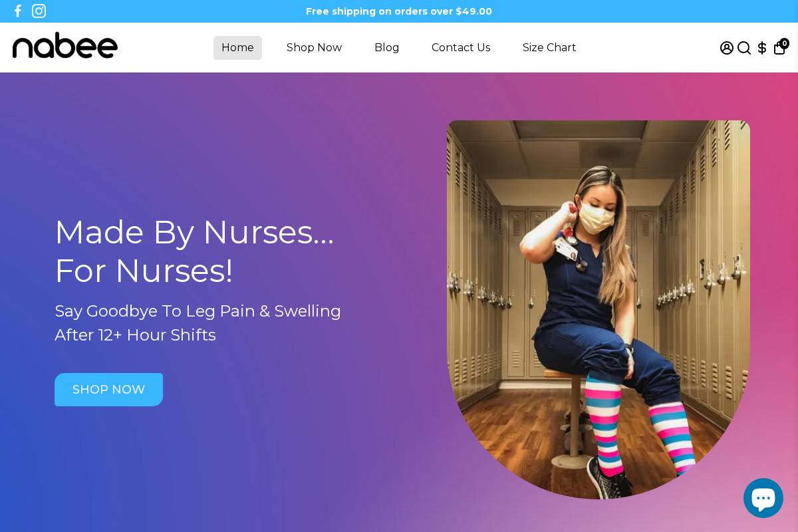
Task: Select the Home menu item
Action: [237, 48]
